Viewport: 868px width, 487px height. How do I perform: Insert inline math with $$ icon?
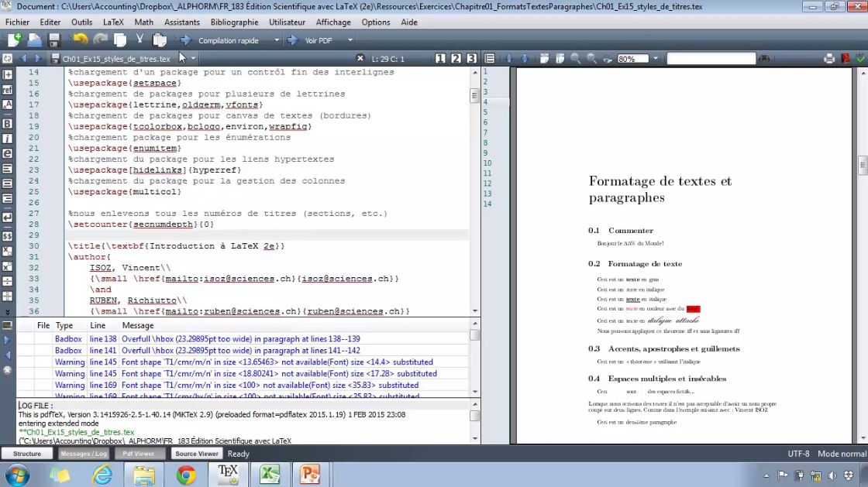pyautogui.click(x=7, y=236)
